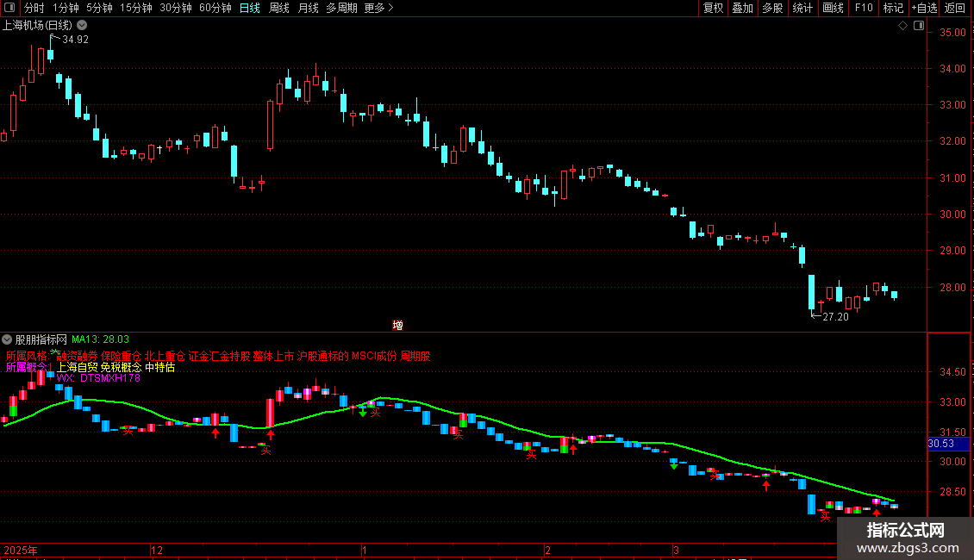Expand the 更多 periods menu
Image resolution: width=974 pixels, height=560 pixels.
[x=378, y=8]
